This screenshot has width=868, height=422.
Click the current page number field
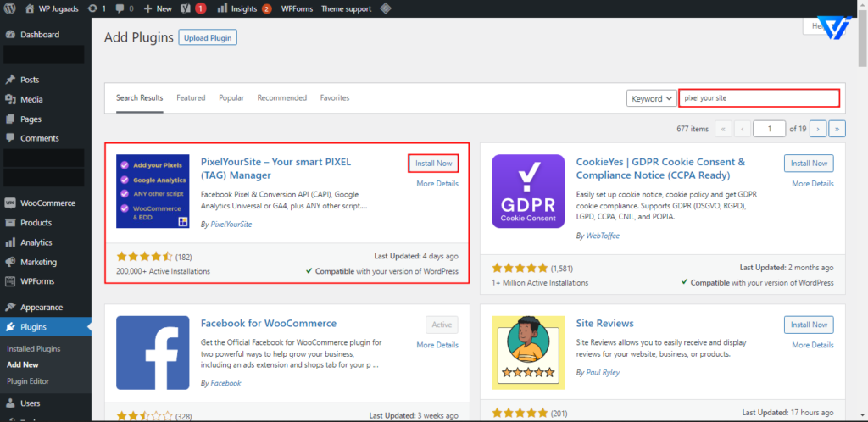[x=770, y=129]
